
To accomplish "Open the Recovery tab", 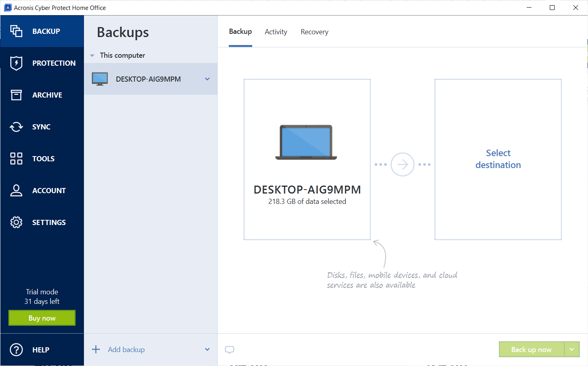I will point(315,32).
